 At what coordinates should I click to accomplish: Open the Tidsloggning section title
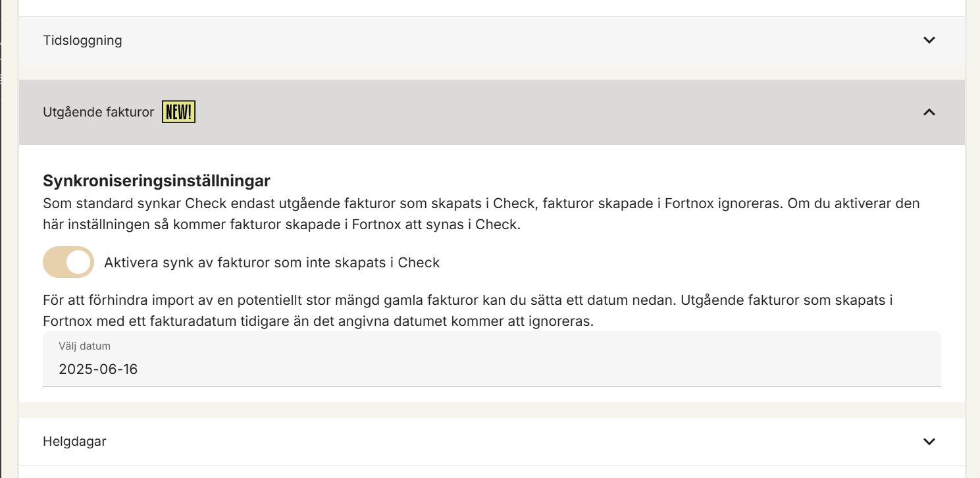pyautogui.click(x=82, y=40)
